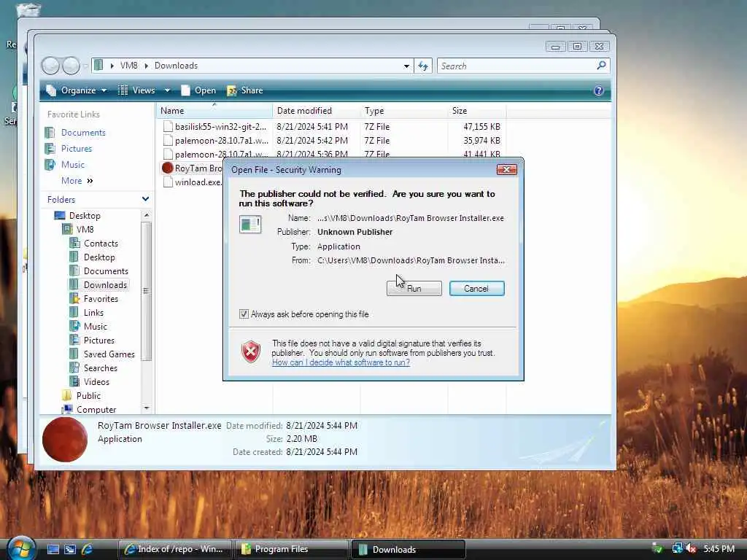Launch Internet Explorer from quick launch
Image resolution: width=747 pixels, height=560 pixels.
pyautogui.click(x=87, y=549)
